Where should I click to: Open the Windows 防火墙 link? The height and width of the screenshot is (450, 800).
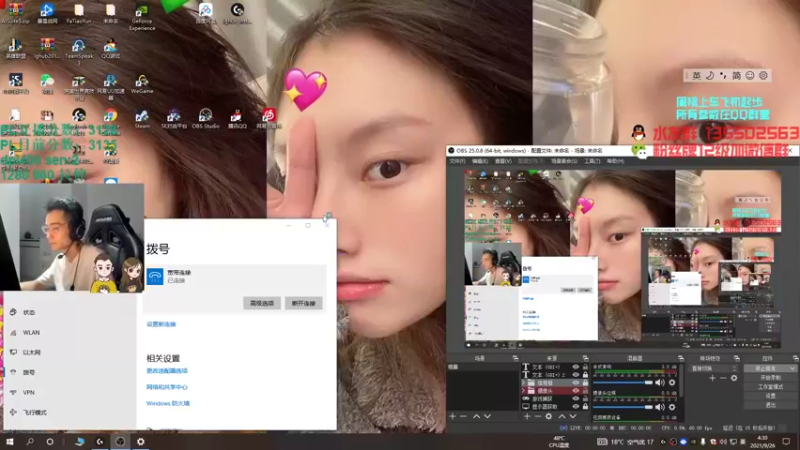coord(168,404)
